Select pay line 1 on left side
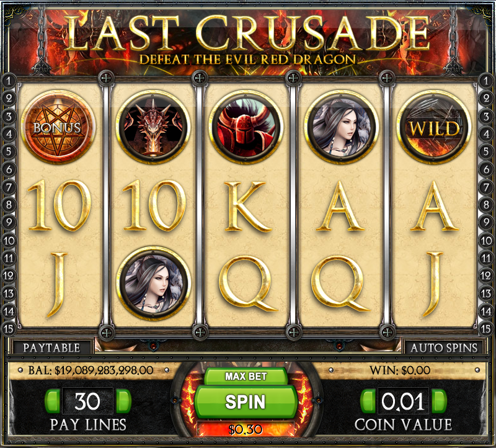The height and width of the screenshot is (448, 496). [9, 81]
